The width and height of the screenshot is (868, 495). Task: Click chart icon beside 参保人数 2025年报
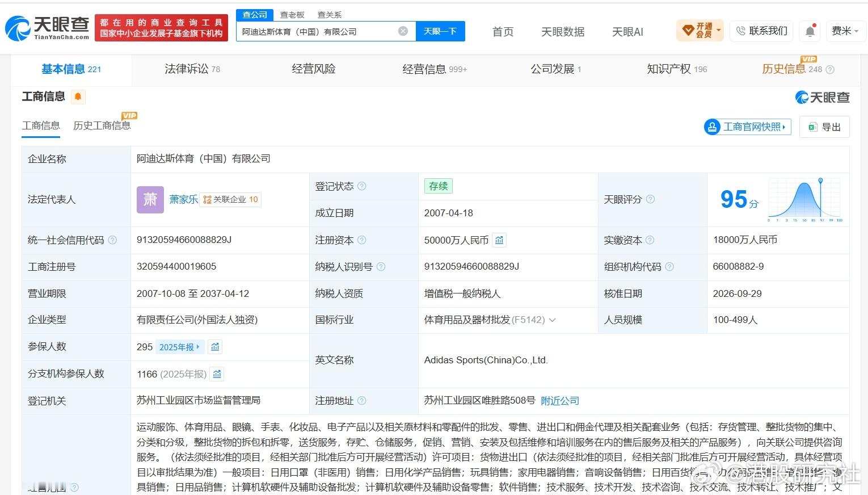tap(215, 347)
